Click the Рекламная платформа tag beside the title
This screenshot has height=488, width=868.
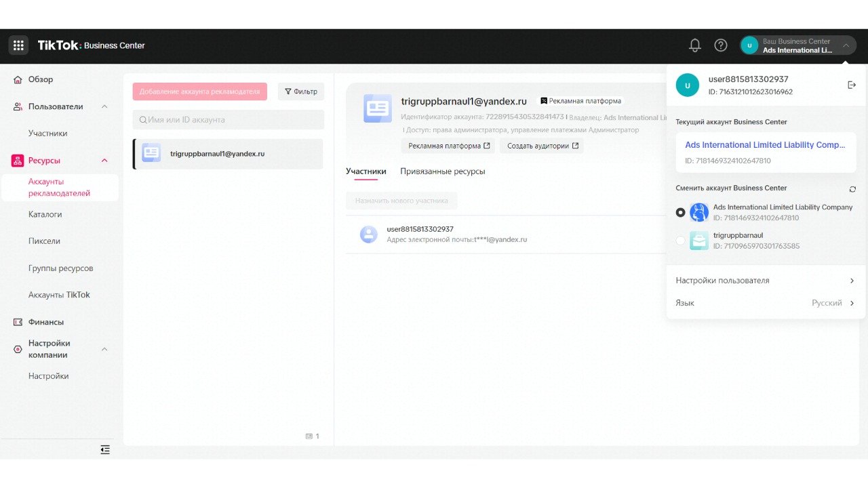pos(580,101)
